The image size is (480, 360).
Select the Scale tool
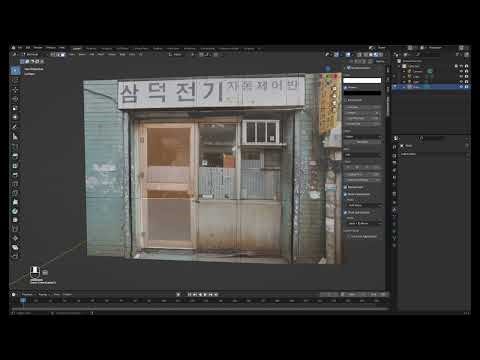[15, 108]
